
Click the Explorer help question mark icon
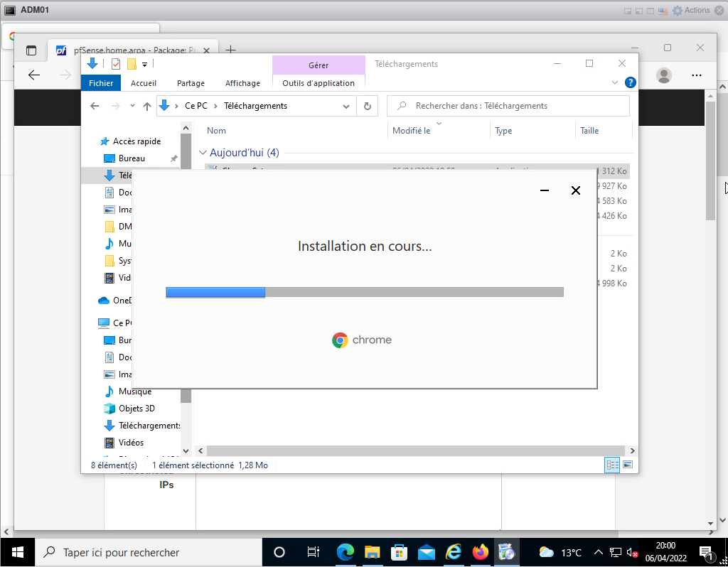tap(629, 82)
